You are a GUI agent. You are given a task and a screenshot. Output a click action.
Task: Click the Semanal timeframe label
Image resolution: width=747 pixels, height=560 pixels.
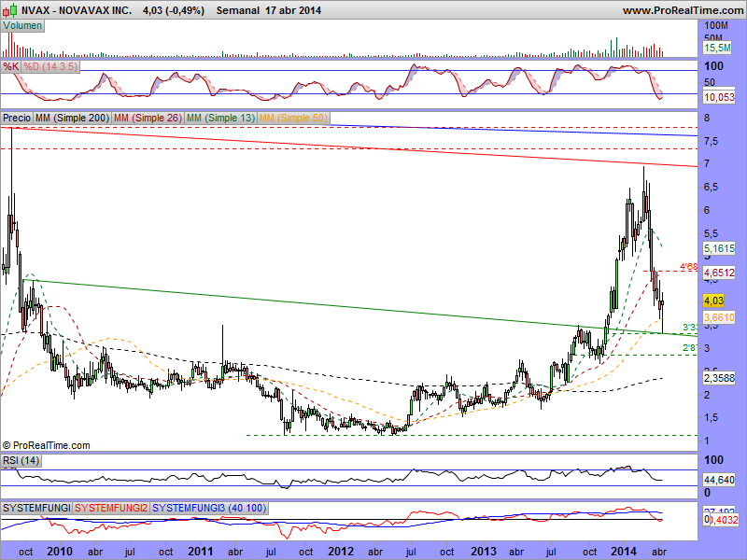(238, 10)
